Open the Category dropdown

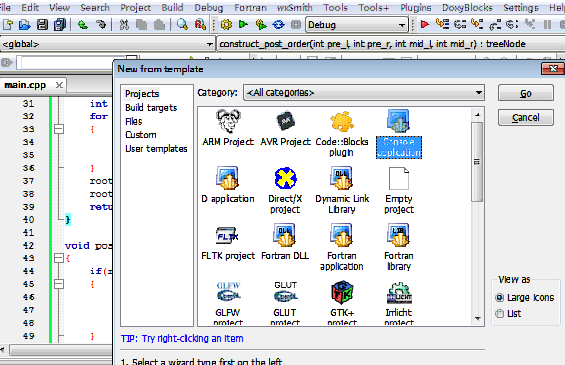(364, 93)
